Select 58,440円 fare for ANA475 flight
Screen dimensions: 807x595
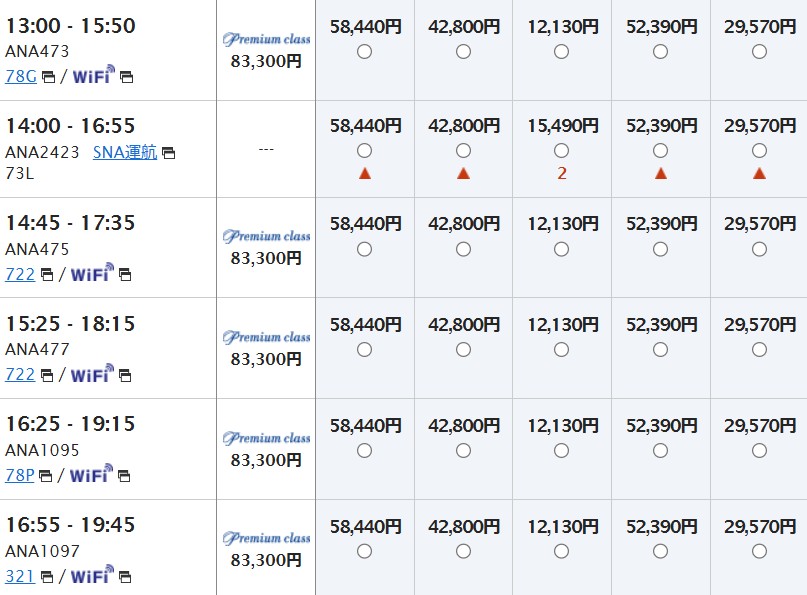(x=364, y=249)
